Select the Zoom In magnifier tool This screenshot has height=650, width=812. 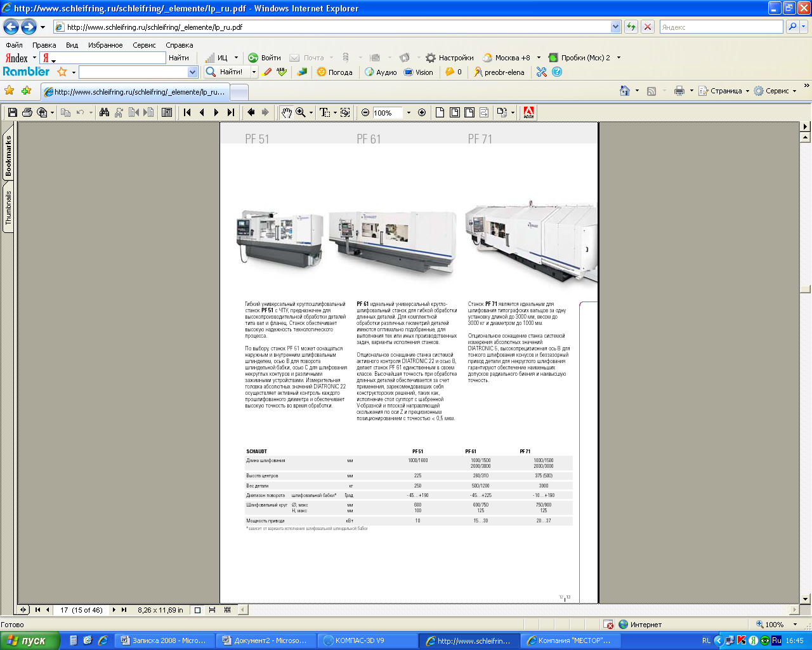301,112
